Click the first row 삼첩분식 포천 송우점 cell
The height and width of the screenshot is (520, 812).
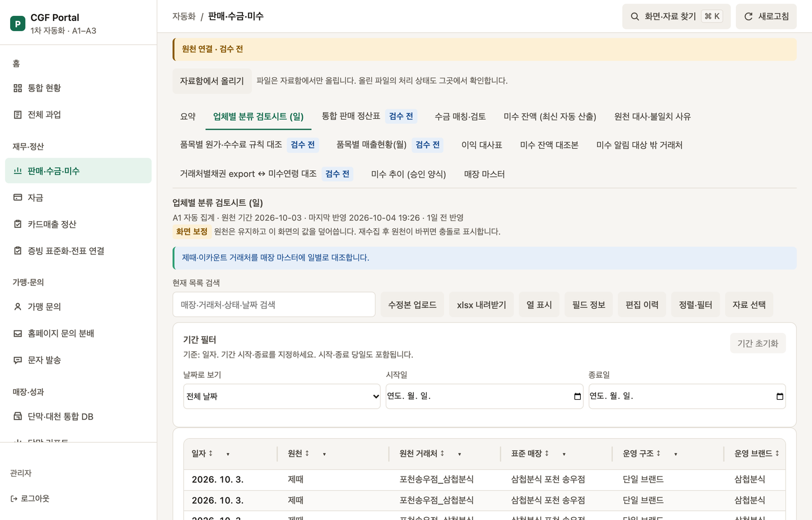tap(548, 479)
